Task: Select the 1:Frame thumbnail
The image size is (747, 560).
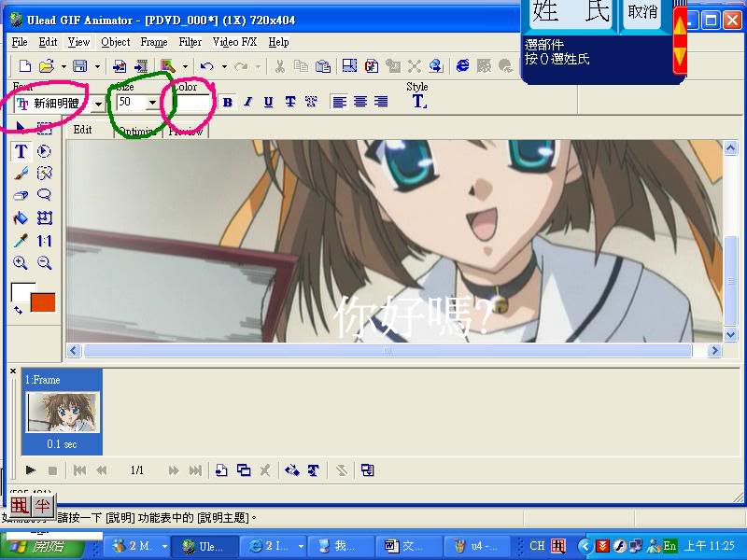Action: coord(62,413)
